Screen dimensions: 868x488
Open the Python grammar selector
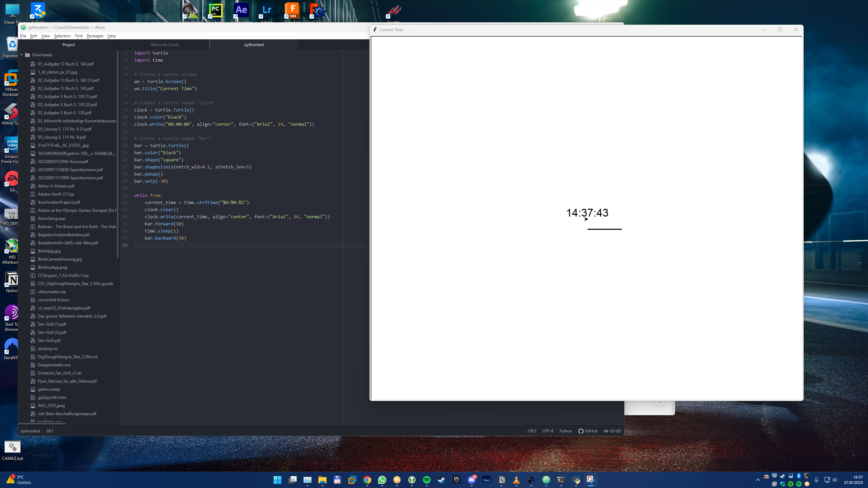[x=566, y=431]
